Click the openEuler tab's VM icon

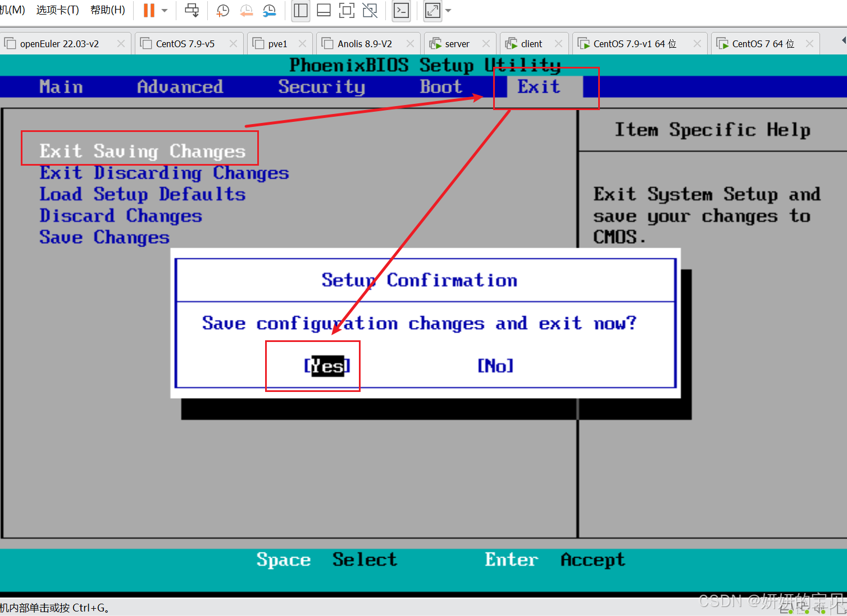tap(10, 43)
